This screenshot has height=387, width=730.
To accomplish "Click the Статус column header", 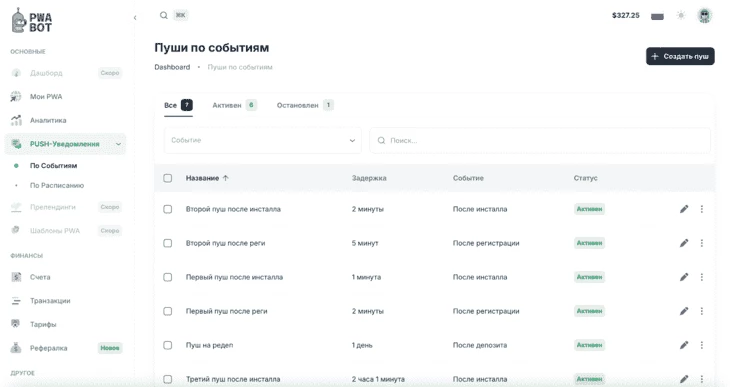I will click(x=586, y=178).
